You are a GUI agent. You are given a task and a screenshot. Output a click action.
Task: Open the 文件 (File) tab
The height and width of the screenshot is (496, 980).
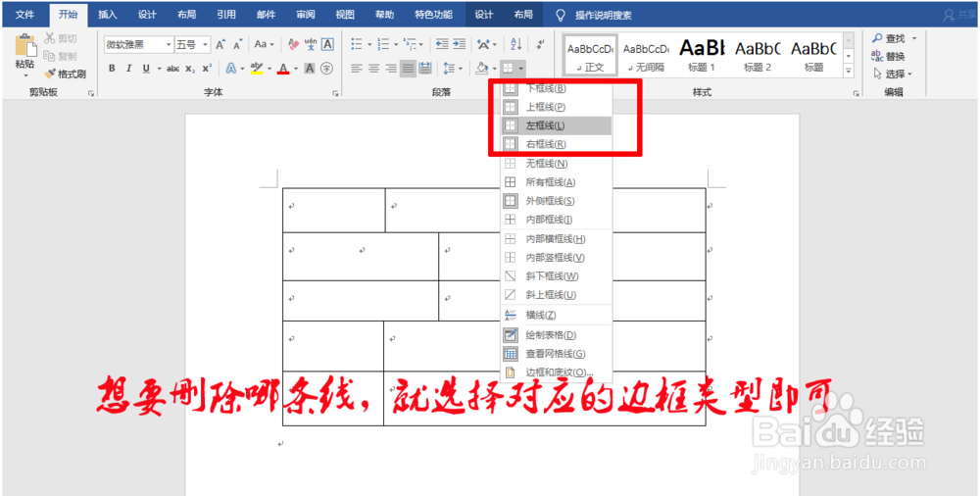[25, 15]
